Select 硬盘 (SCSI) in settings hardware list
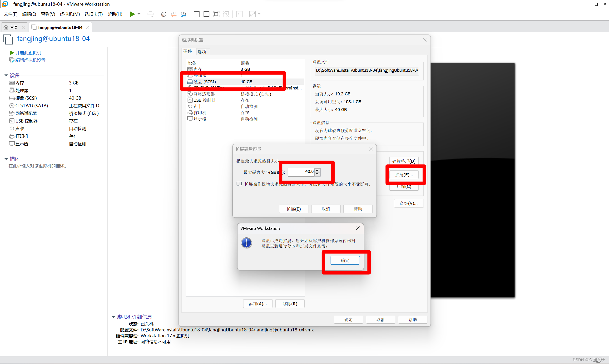This screenshot has width=609, height=364. (x=245, y=82)
